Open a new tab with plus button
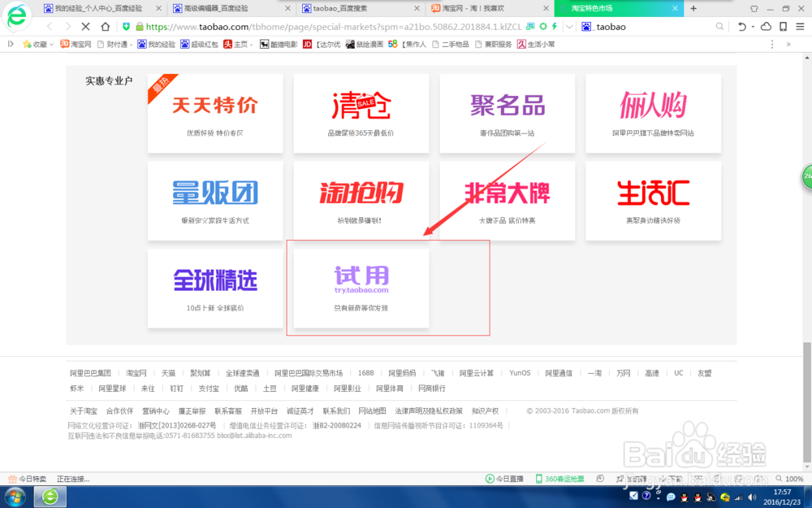812x508 pixels. tap(693, 8)
